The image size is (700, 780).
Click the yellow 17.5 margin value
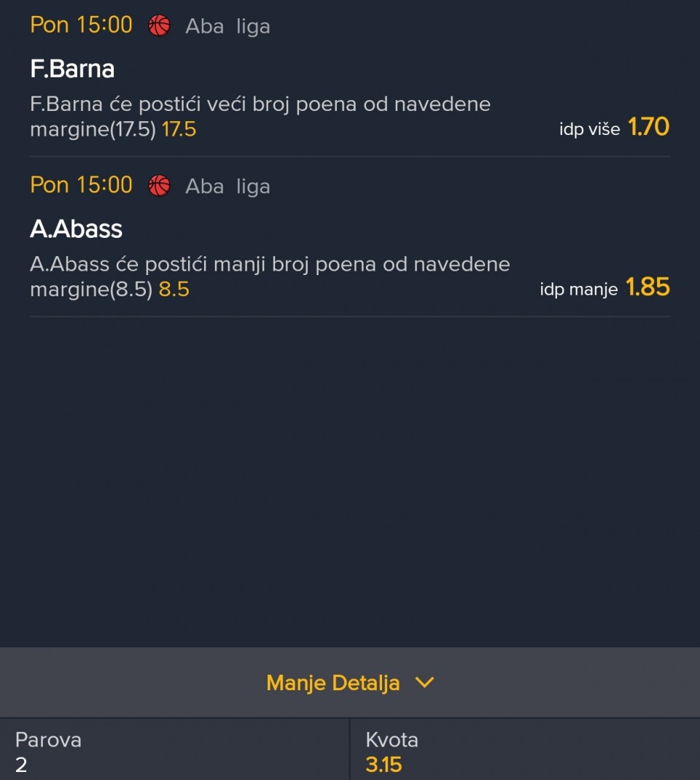pyautogui.click(x=179, y=130)
